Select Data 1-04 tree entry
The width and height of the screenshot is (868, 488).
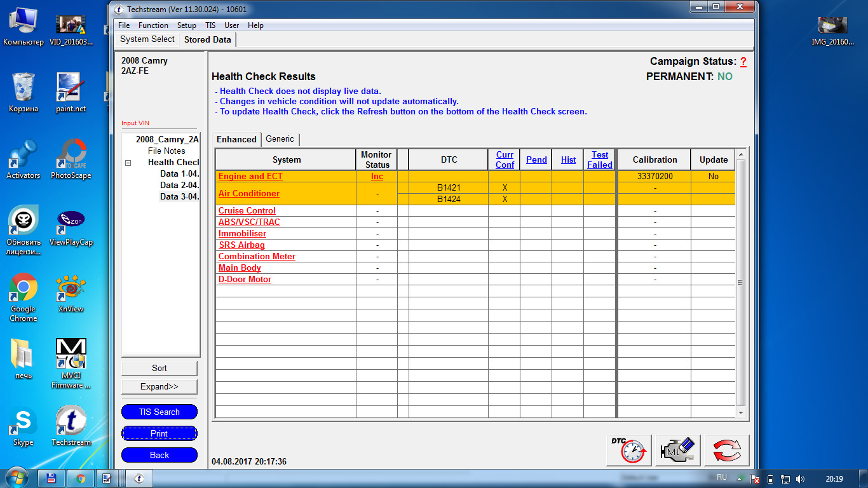(x=179, y=173)
